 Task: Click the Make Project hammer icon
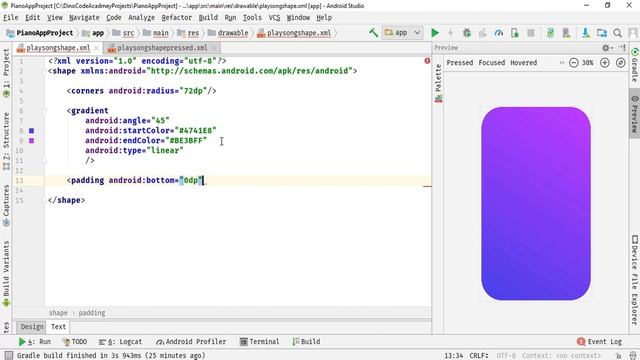373,33
